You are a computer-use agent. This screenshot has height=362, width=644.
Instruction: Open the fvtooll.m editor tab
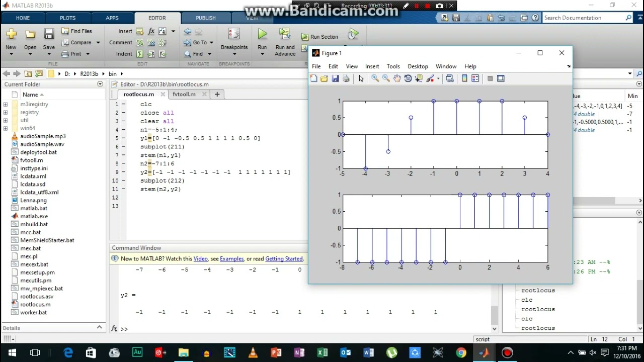pyautogui.click(x=184, y=94)
